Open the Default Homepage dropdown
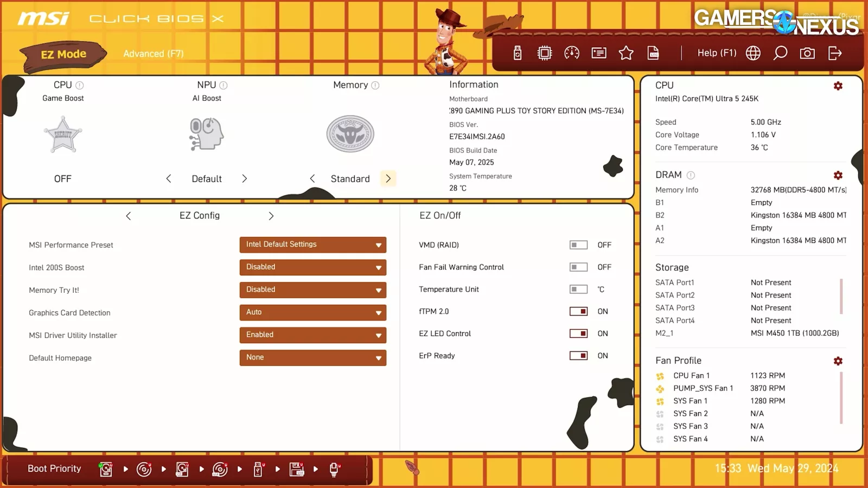868x488 pixels. [312, 358]
